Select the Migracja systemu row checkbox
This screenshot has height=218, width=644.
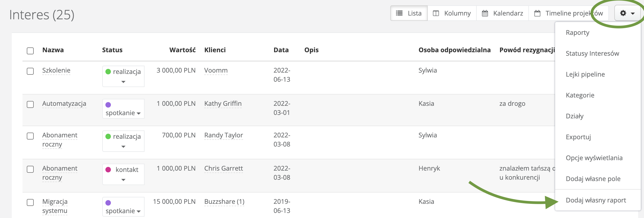[30, 202]
